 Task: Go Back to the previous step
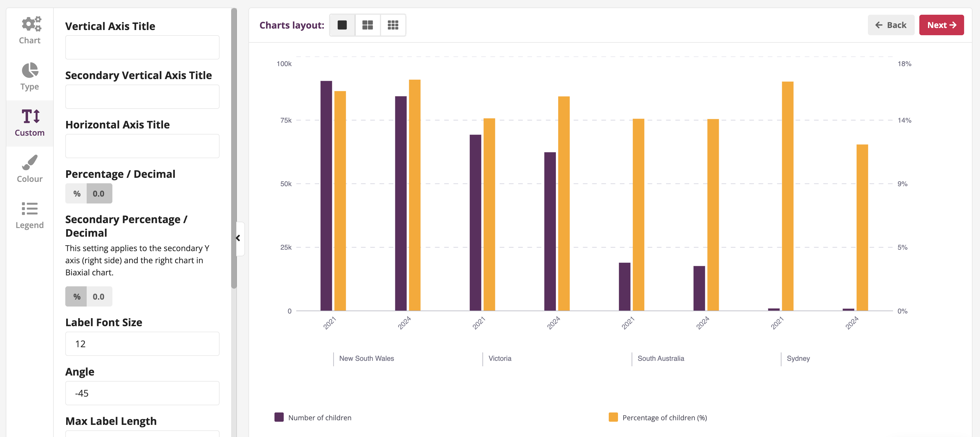tap(891, 25)
